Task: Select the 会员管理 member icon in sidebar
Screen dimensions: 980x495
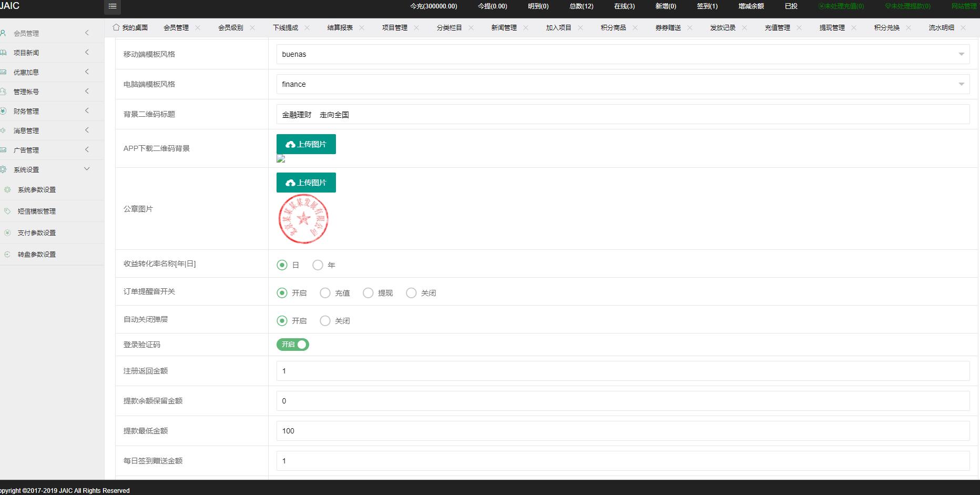Action: point(4,33)
